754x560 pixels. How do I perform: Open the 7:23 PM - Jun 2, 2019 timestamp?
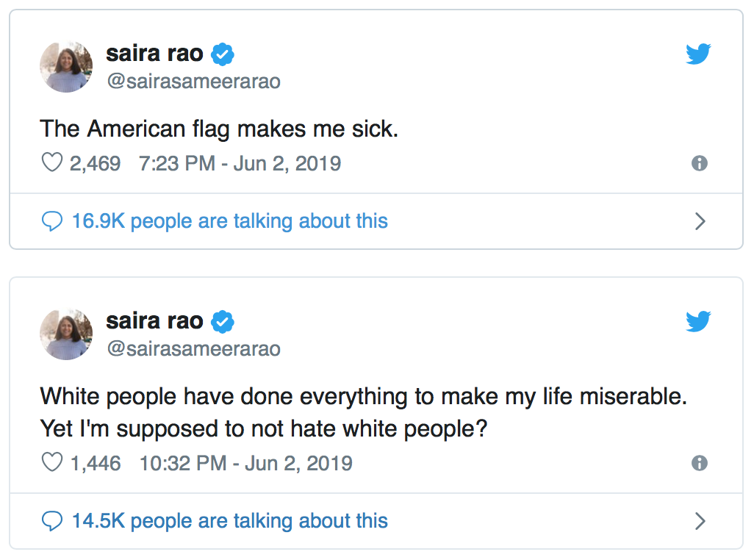coord(240,163)
